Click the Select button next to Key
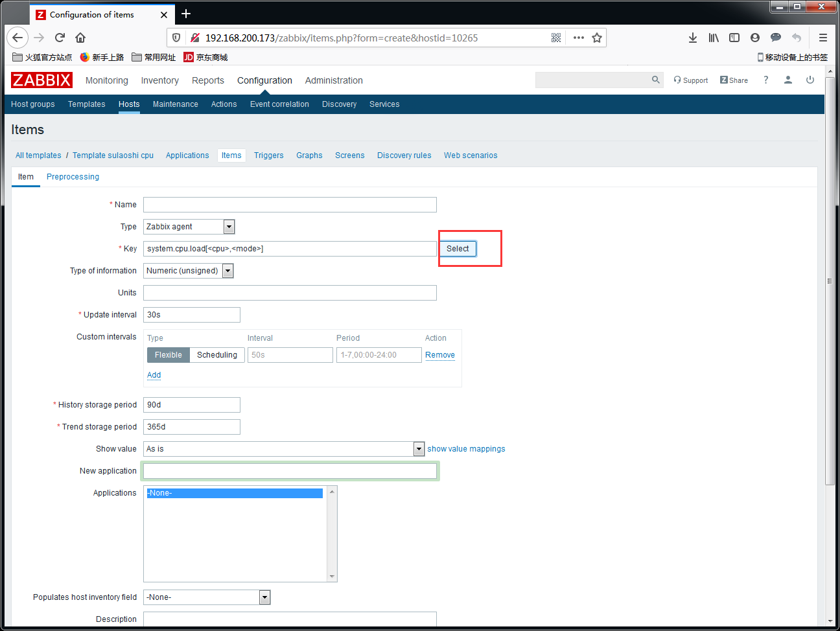The height and width of the screenshot is (631, 840). (x=458, y=249)
